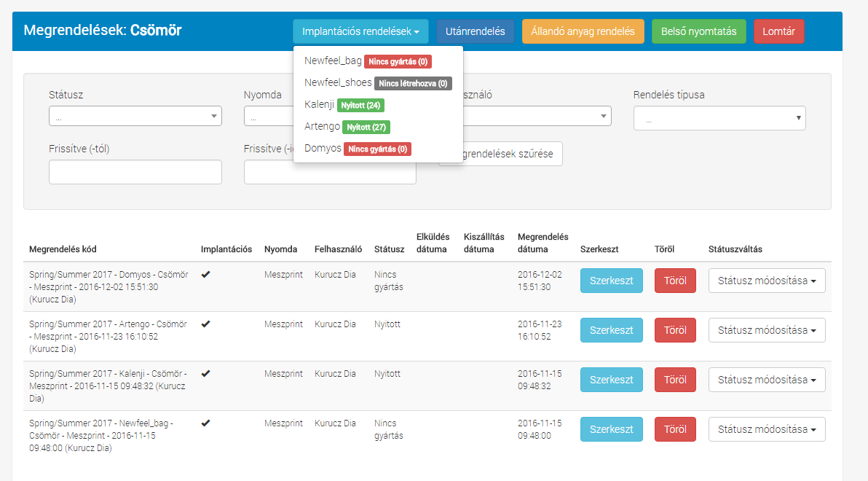Open Státusz módosítása for Kalenji order

(x=766, y=380)
